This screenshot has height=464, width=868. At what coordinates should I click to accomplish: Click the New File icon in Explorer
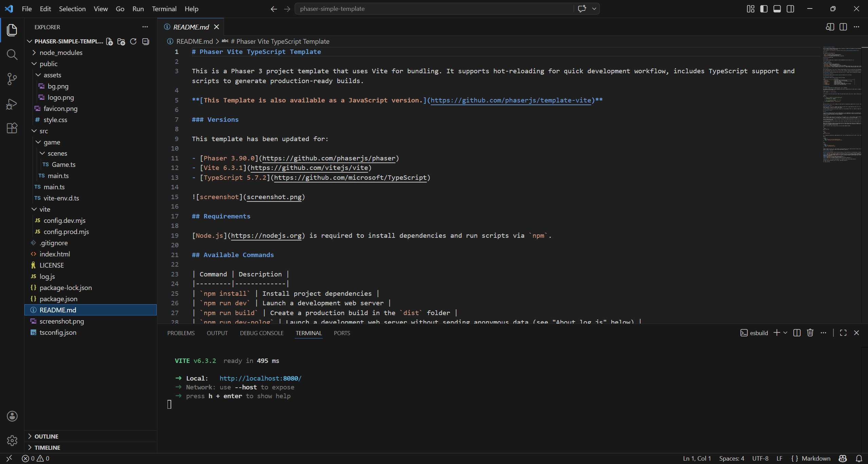pos(109,41)
